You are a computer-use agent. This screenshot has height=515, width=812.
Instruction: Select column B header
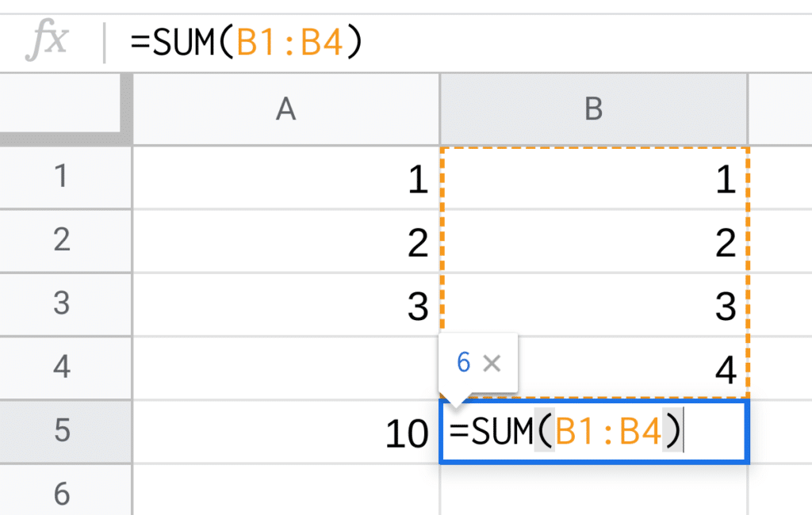(x=593, y=109)
